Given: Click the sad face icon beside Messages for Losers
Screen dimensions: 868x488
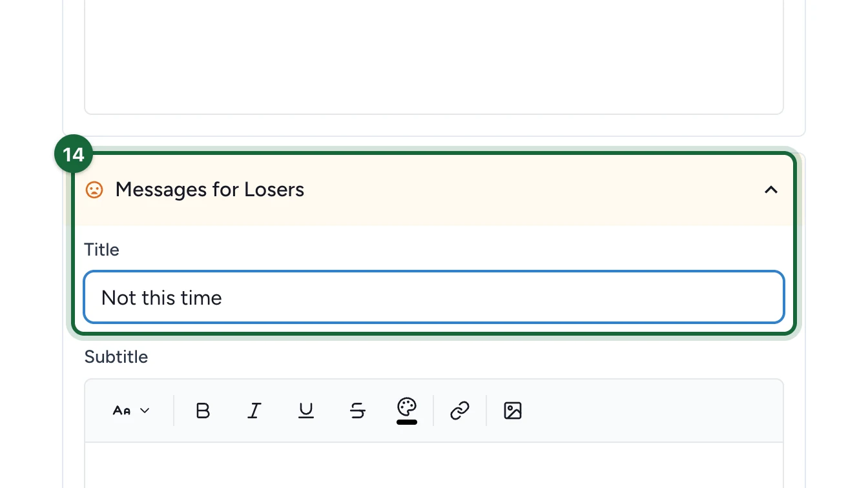Looking at the screenshot, I should pos(94,190).
